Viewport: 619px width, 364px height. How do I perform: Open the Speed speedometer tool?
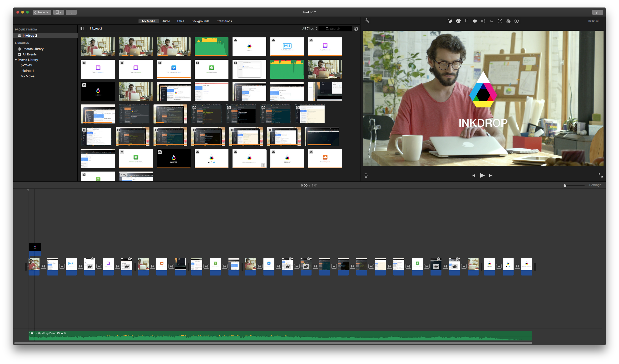point(500,21)
